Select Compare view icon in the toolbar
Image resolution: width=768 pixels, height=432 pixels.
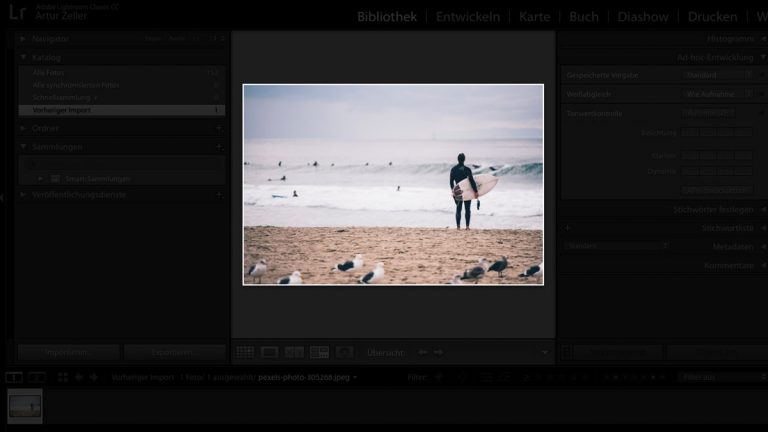point(294,352)
